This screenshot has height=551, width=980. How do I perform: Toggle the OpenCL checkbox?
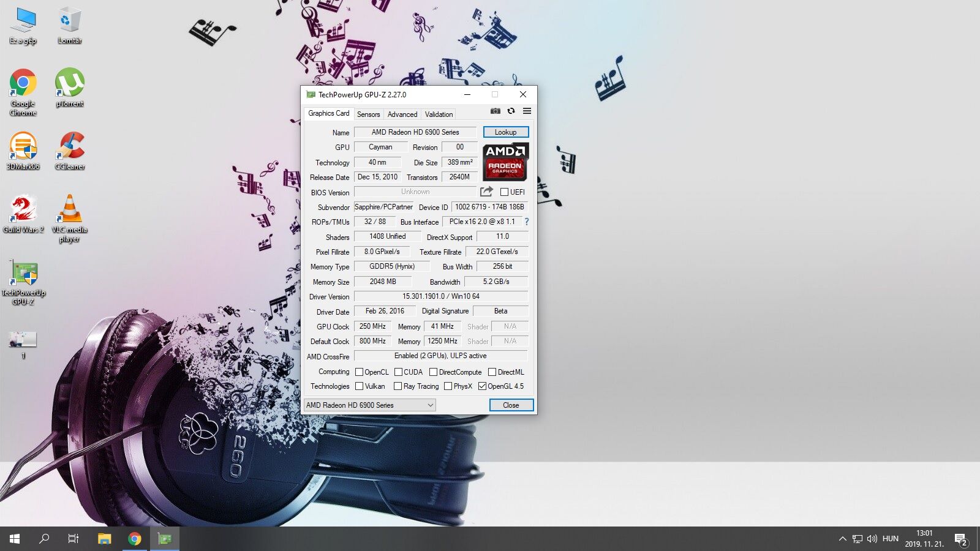coord(360,372)
